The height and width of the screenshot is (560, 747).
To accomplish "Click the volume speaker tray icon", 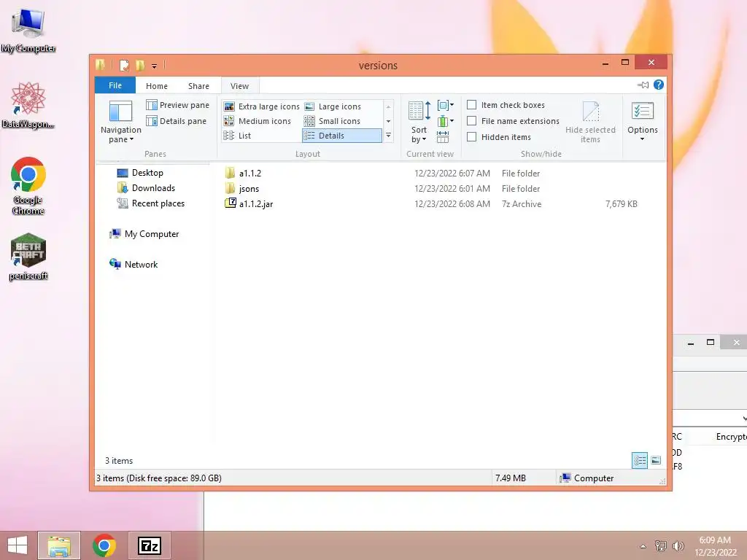I will (x=678, y=545).
